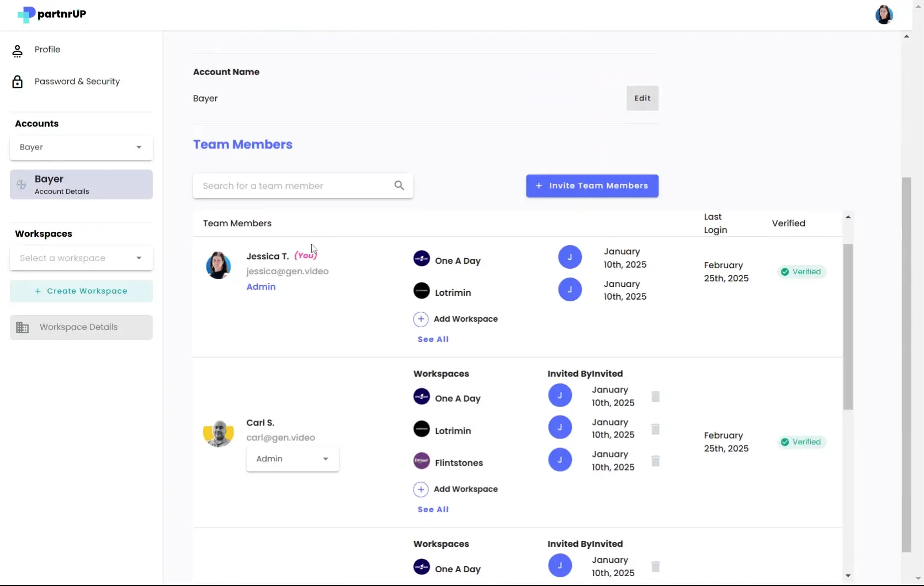The image size is (924, 586).
Task: Click the Verified badge for Carl S.
Action: click(x=801, y=441)
